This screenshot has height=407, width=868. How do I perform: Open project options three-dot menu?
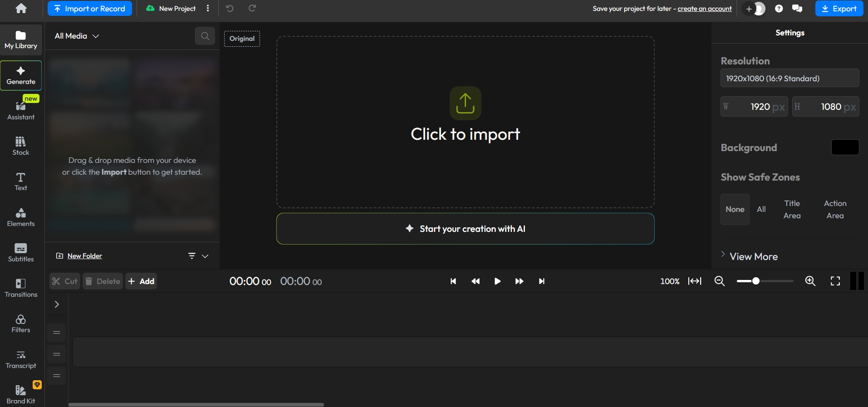[x=208, y=9]
